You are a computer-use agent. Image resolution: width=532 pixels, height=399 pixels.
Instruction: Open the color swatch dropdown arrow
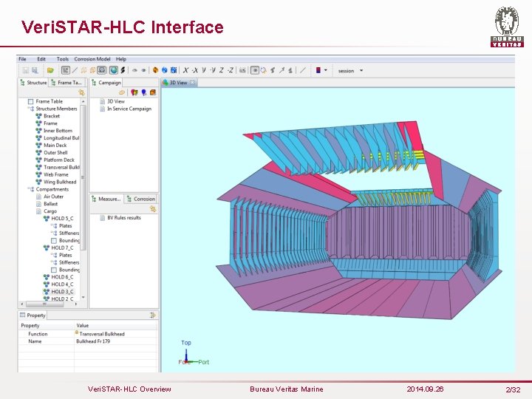pos(326,70)
